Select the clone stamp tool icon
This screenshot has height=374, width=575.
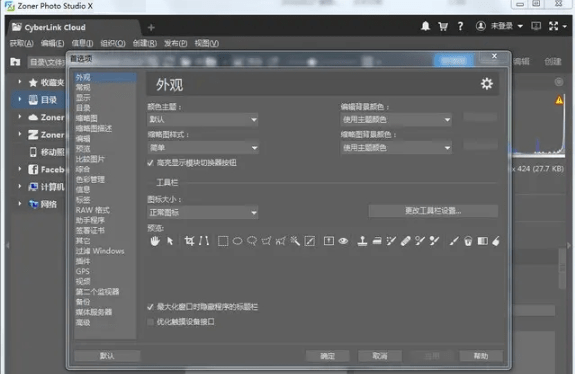(x=362, y=241)
